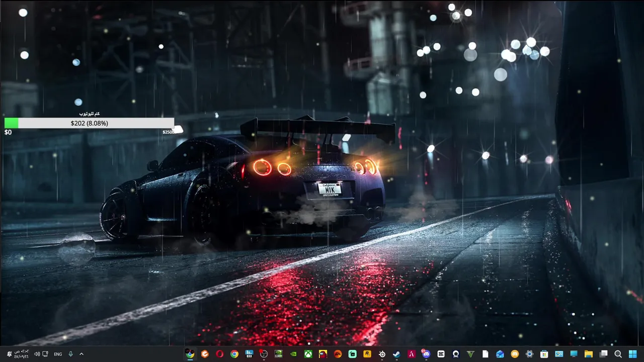The height and width of the screenshot is (362, 644).
Task: Click the $0 goal start label
Action: point(8,132)
